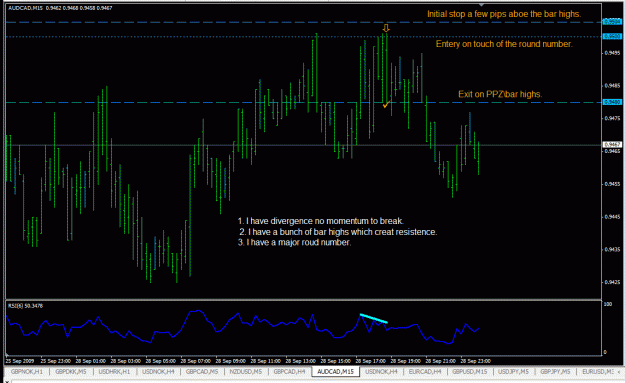Open the GBPUSD,M15 chart tab
625x383 pixels.
pos(470,371)
